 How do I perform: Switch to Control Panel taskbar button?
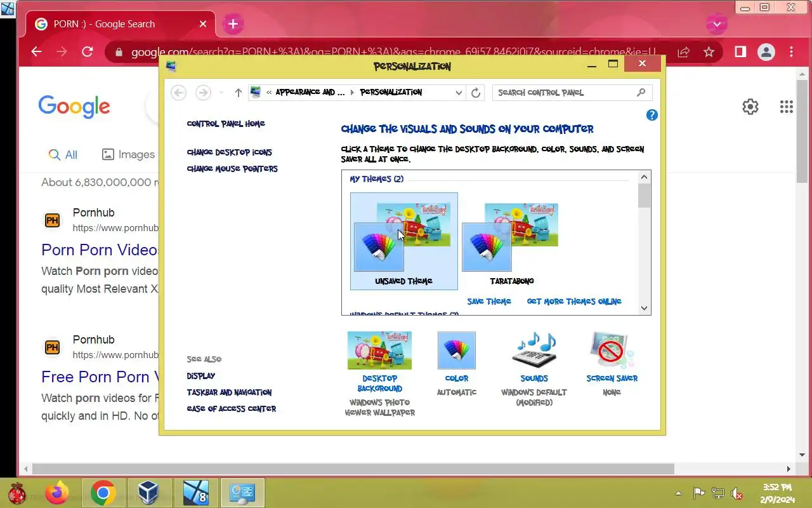[242, 493]
